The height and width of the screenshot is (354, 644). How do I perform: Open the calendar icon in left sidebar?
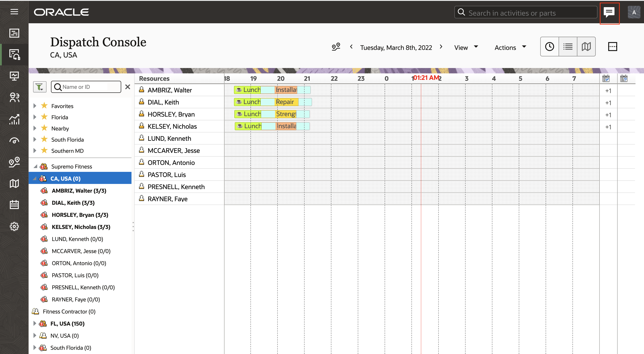pos(14,205)
